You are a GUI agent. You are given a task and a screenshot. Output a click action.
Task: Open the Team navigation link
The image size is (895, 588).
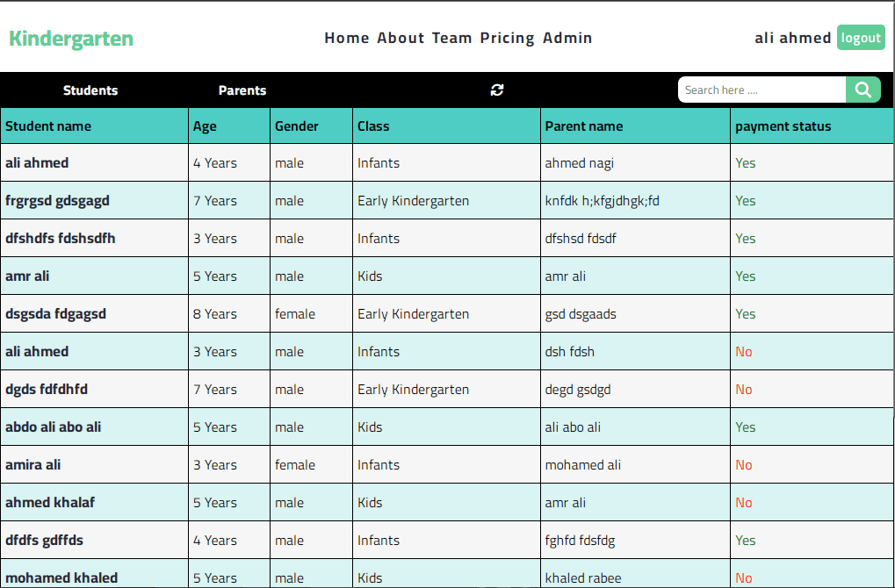(452, 38)
